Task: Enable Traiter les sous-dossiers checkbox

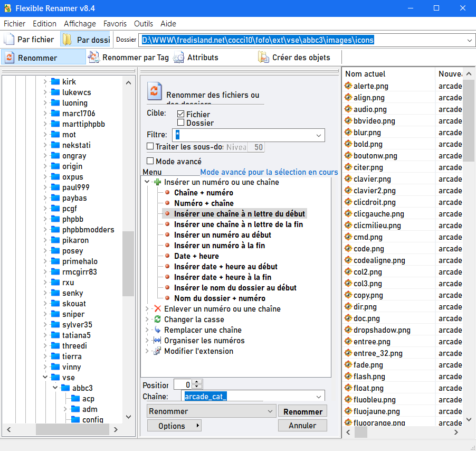Action: click(150, 146)
